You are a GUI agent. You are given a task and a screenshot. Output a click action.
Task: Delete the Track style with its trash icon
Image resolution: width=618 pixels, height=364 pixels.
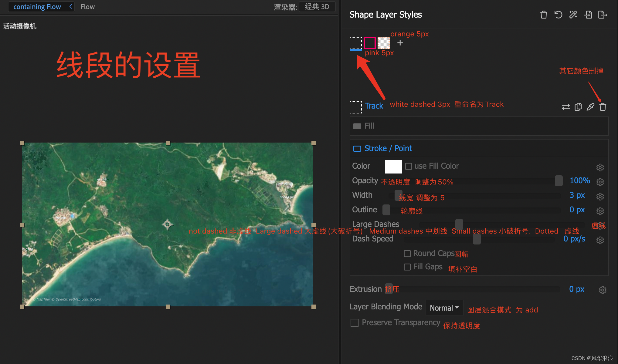point(603,107)
